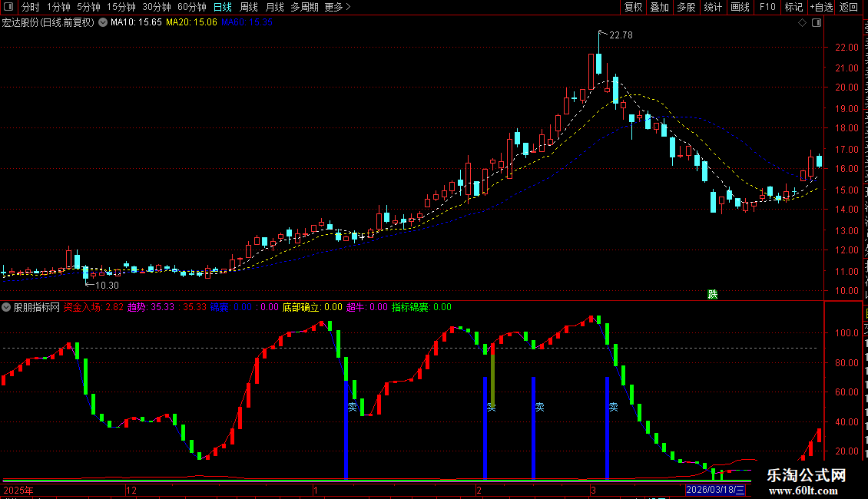Click the 2026/03/18/三 date label
The image size is (868, 499).
pyautogui.click(x=715, y=490)
